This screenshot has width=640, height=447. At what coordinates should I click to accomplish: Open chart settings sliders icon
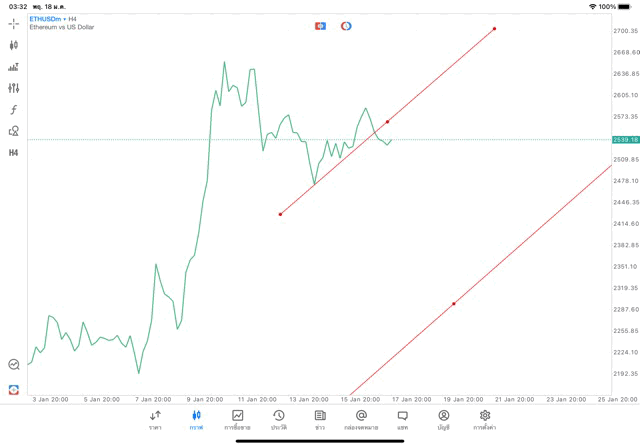coord(14,89)
